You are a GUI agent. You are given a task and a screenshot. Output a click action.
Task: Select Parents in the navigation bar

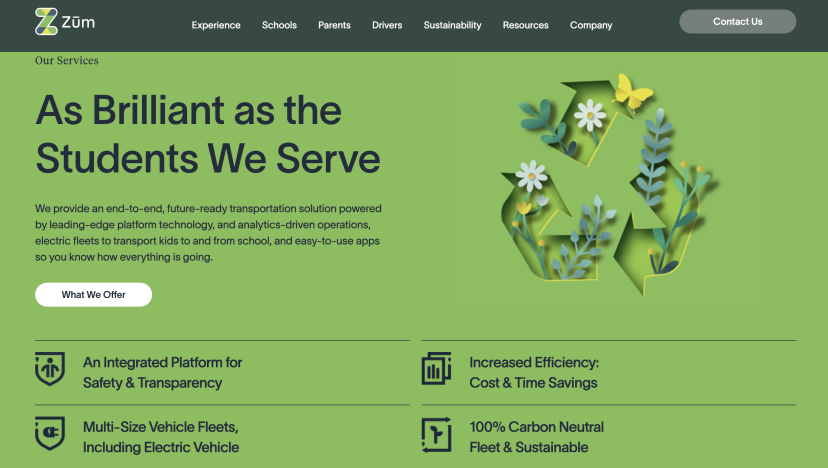coord(334,25)
